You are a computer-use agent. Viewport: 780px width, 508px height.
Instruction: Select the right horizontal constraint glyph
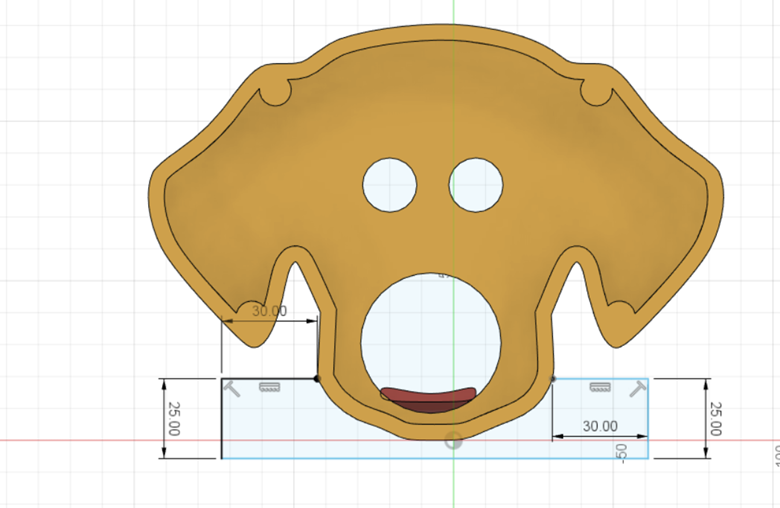pos(600,387)
